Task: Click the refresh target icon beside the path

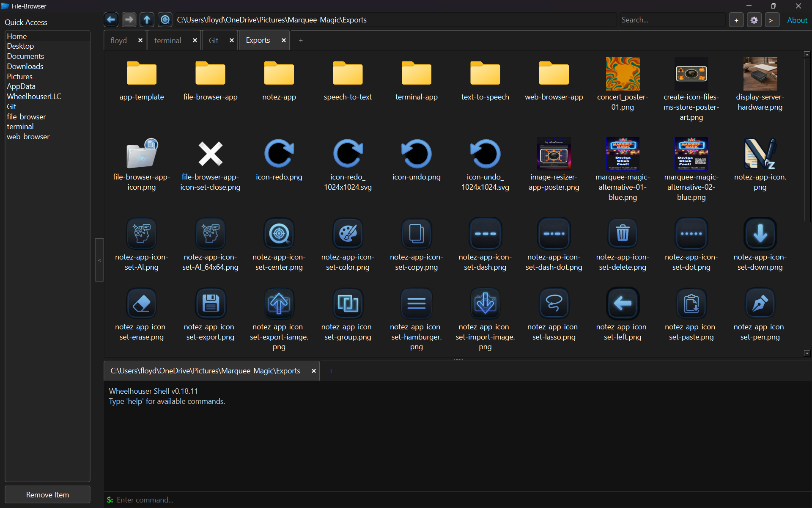Action: (x=165, y=20)
